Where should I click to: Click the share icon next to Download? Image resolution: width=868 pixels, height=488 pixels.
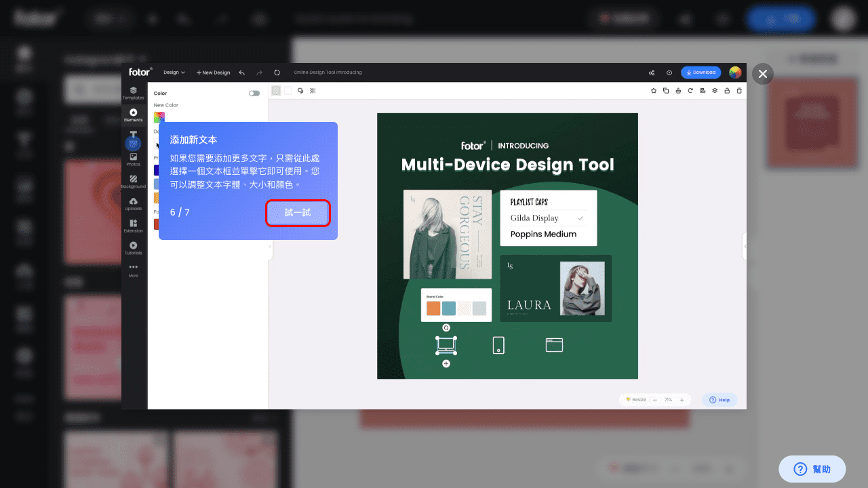click(651, 73)
